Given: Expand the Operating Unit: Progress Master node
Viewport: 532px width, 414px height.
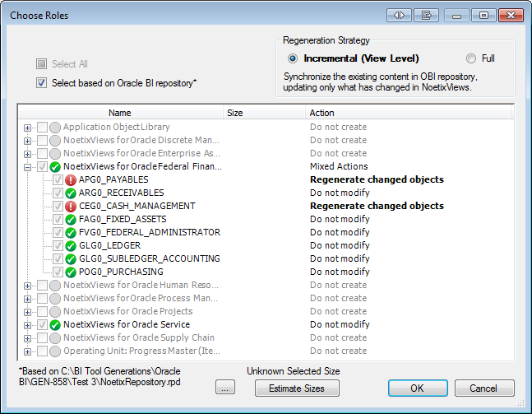Looking at the screenshot, I should (x=27, y=351).
